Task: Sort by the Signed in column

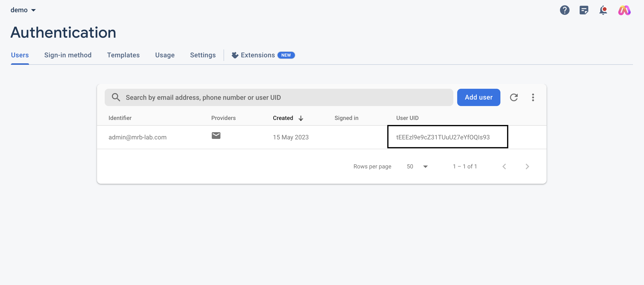Action: coord(346,118)
